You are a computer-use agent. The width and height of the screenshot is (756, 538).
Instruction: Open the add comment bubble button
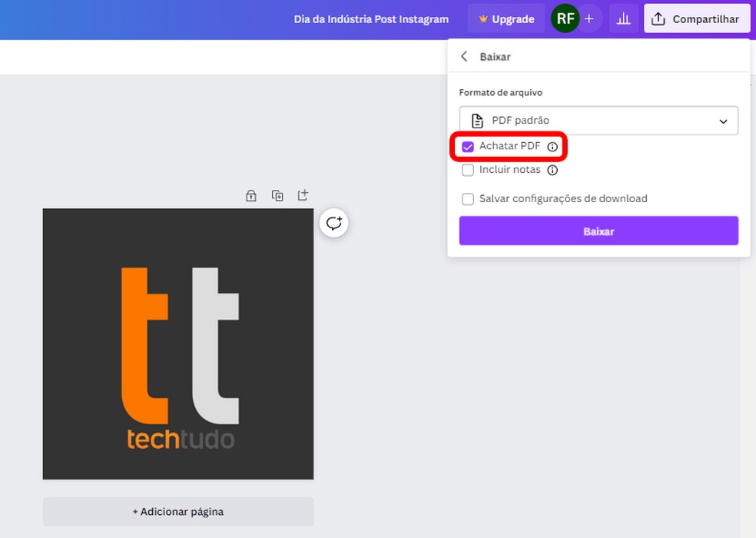(x=333, y=223)
